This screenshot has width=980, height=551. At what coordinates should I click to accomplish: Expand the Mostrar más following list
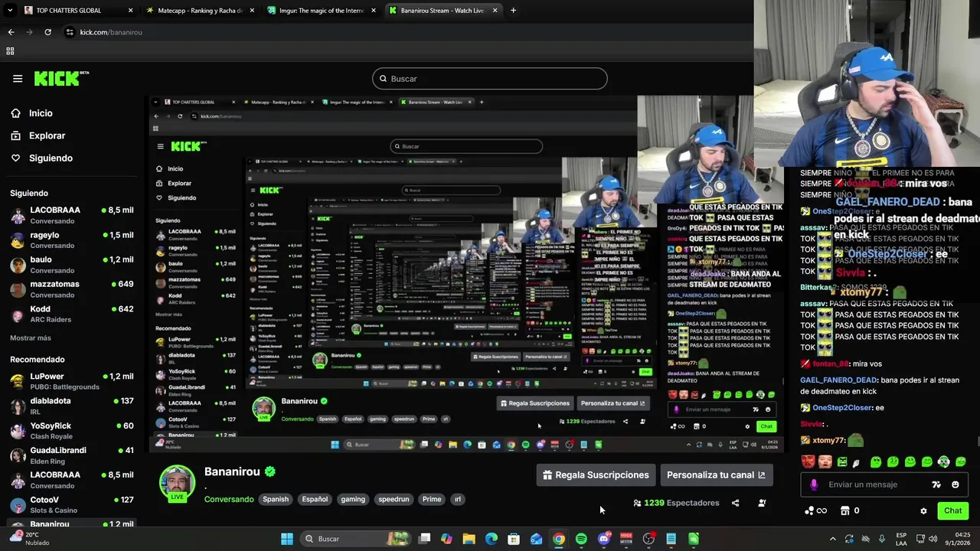[31, 337]
